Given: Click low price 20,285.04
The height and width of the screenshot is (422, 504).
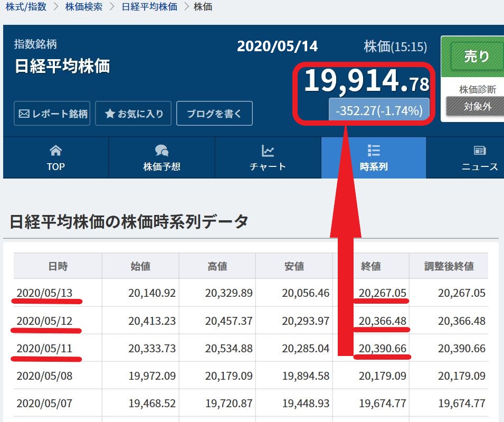Looking at the screenshot, I should [x=306, y=349].
